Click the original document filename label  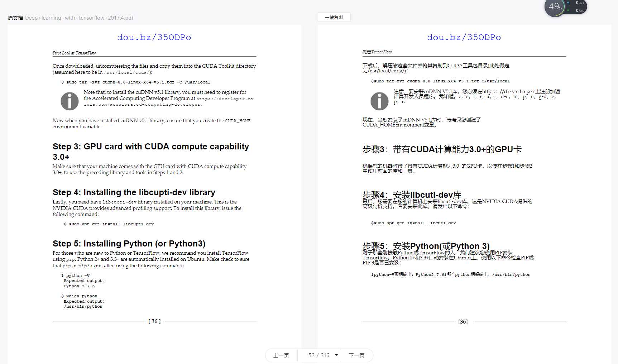(79, 18)
